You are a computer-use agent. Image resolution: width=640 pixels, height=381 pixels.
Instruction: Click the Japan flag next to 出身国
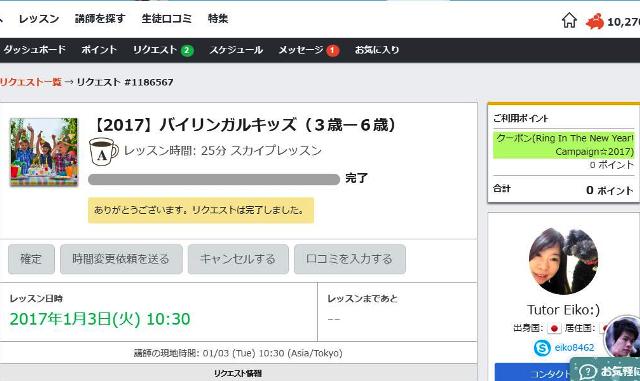point(554,328)
